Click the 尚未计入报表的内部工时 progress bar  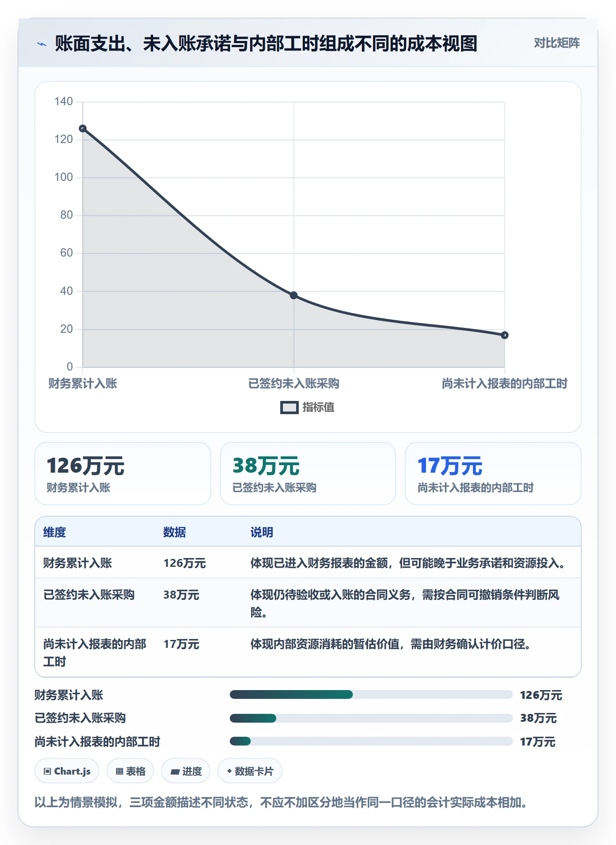[371, 741]
